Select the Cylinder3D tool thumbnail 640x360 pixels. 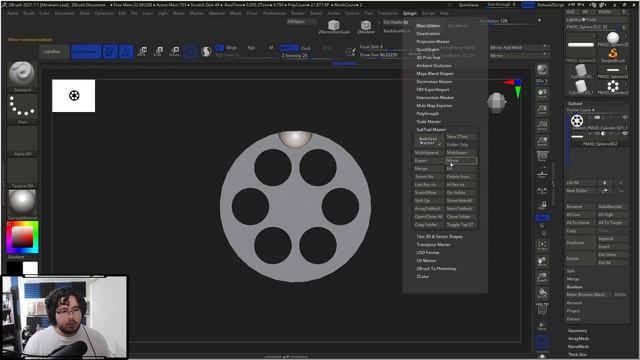[581, 71]
